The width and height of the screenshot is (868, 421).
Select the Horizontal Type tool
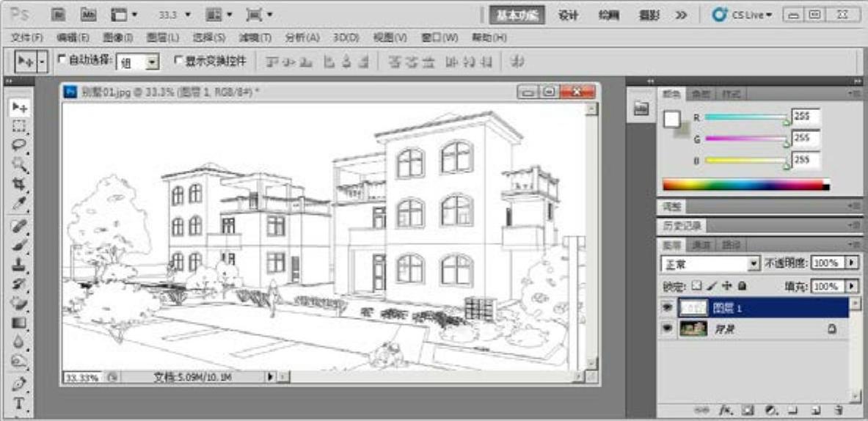[20, 403]
